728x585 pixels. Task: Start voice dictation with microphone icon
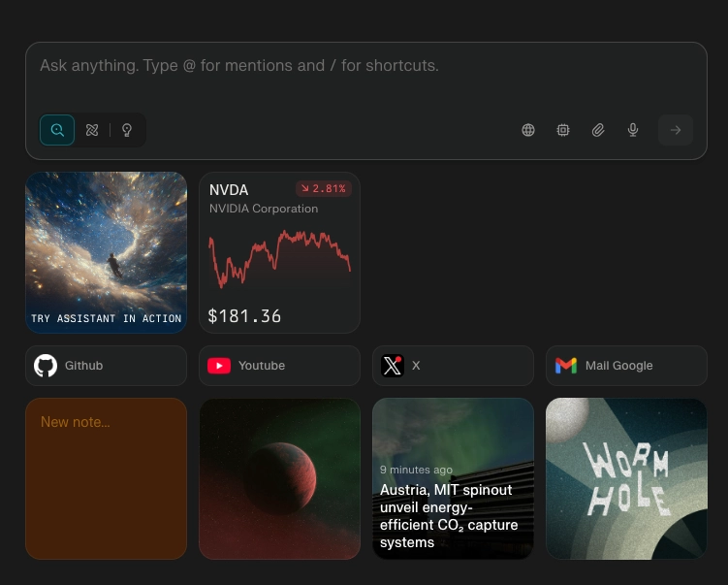tap(633, 130)
